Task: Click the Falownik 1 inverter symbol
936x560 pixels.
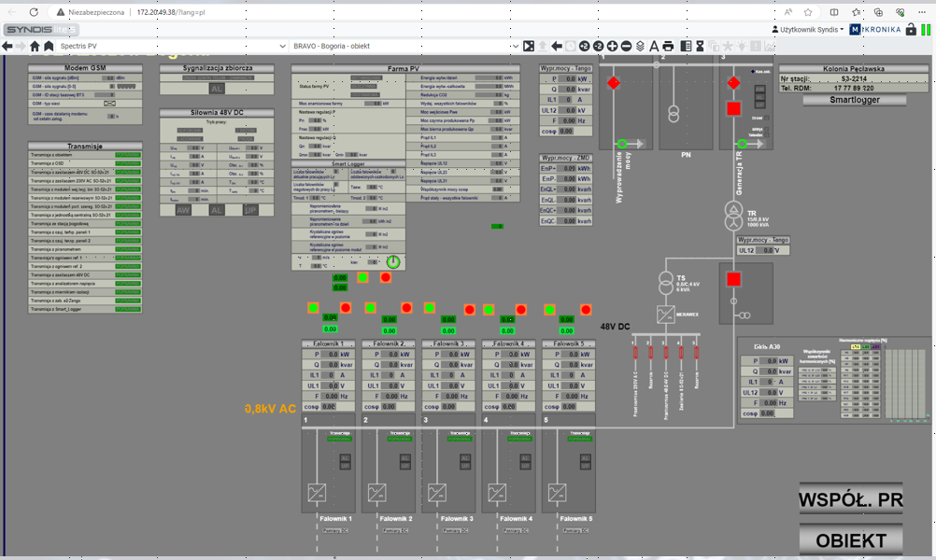Action: (317, 492)
